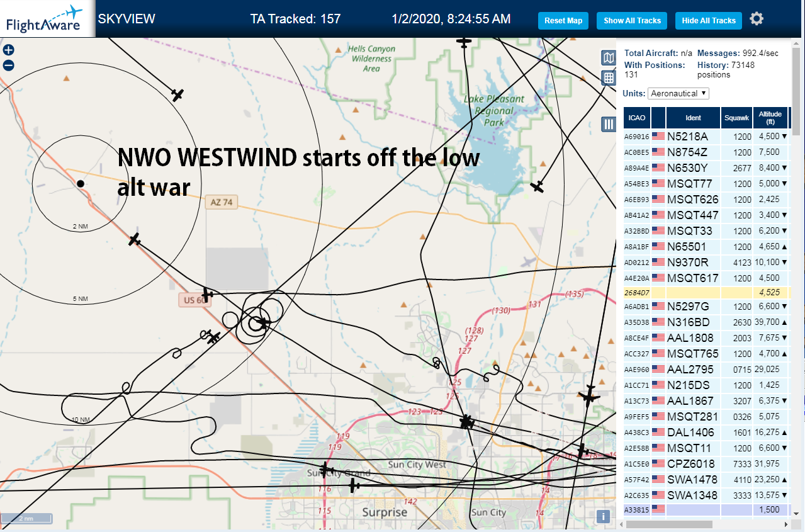Select the N9370R aircraft row
805x532 pixels.
pos(707,262)
